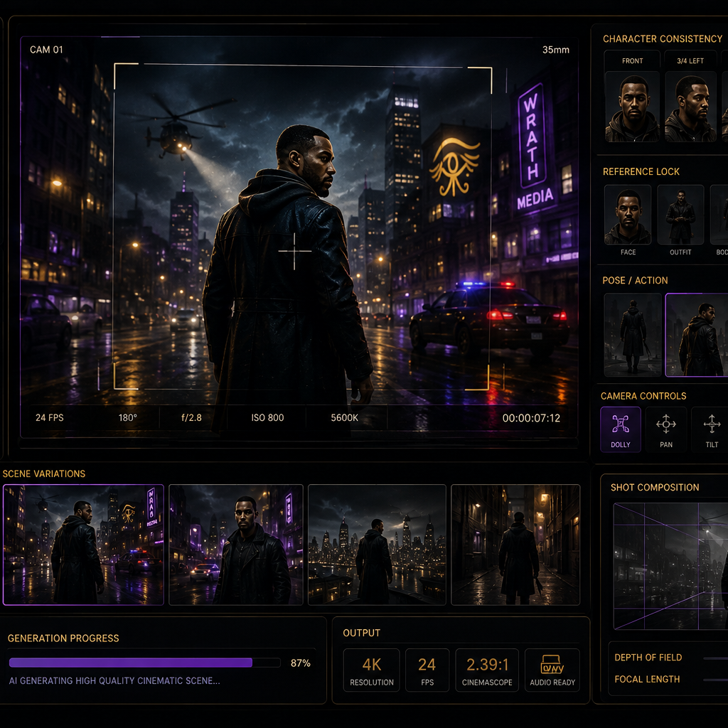
Task: Click the "24 FPS" readout in the viewport bar
Action: pyautogui.click(x=50, y=417)
